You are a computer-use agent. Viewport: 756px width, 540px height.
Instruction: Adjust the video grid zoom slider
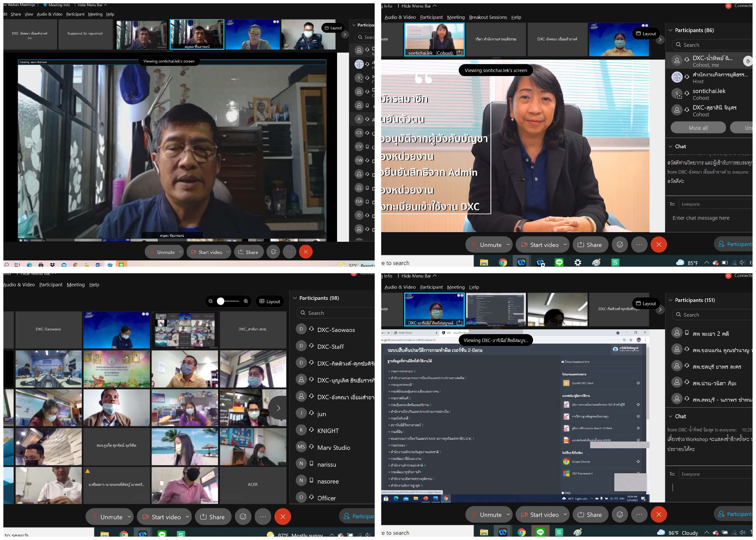pos(221,301)
